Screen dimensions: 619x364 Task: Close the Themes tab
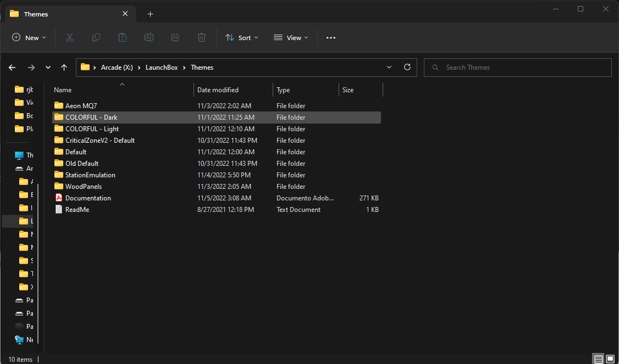coord(125,14)
